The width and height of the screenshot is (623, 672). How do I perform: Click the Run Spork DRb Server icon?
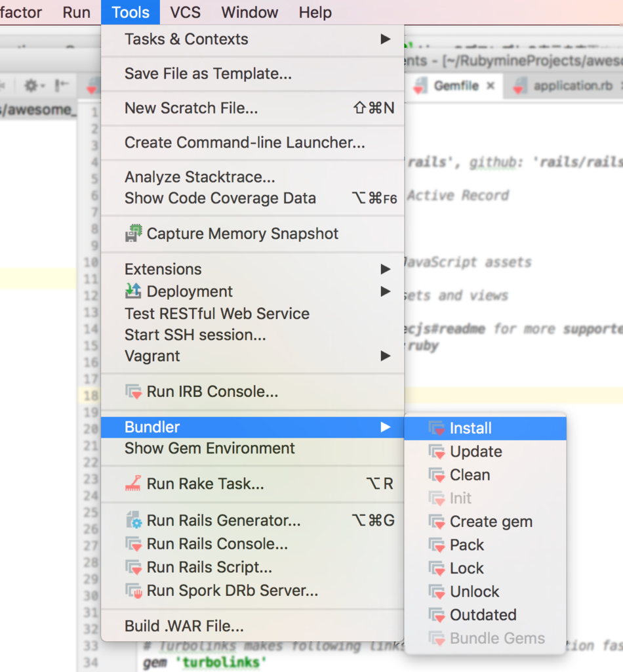click(134, 590)
